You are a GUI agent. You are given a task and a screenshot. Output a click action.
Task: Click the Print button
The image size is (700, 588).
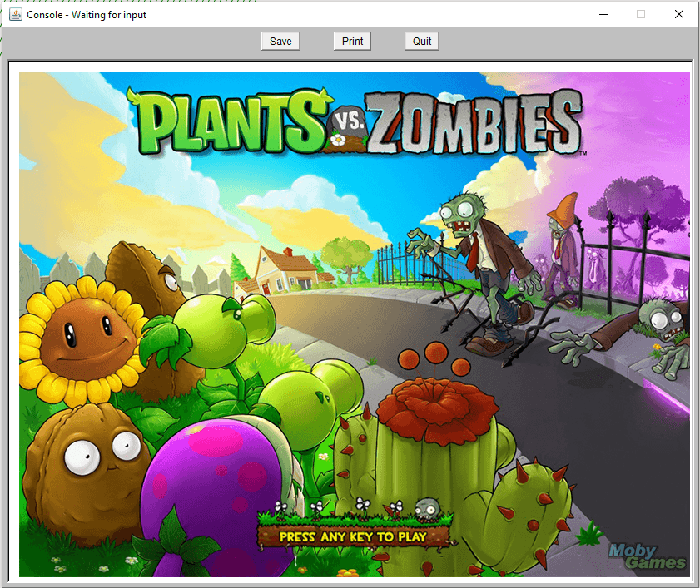pyautogui.click(x=352, y=41)
